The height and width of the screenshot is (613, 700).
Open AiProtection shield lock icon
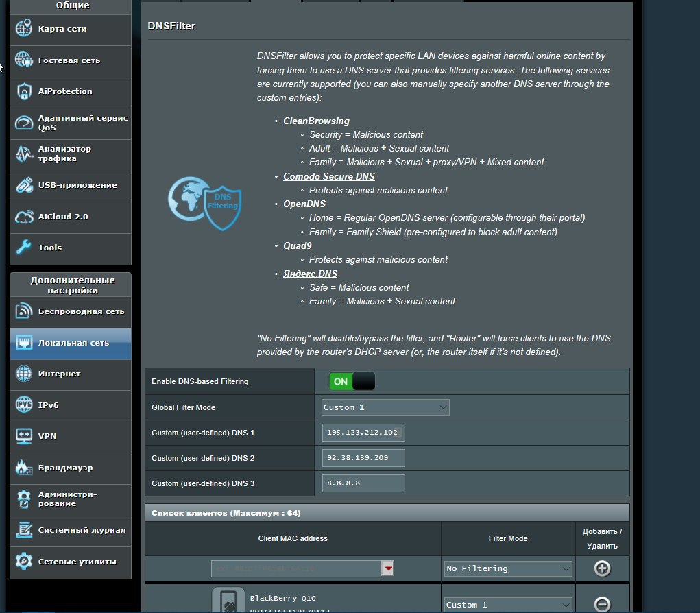(x=24, y=91)
